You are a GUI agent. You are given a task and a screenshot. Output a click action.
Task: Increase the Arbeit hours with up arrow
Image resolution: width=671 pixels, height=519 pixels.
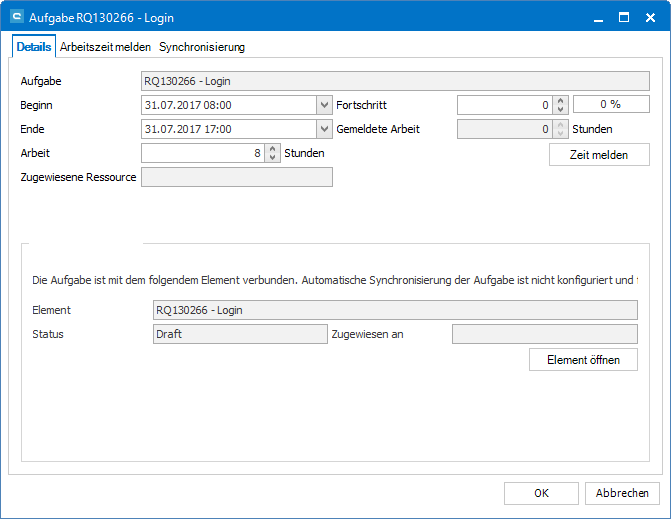(x=273, y=149)
